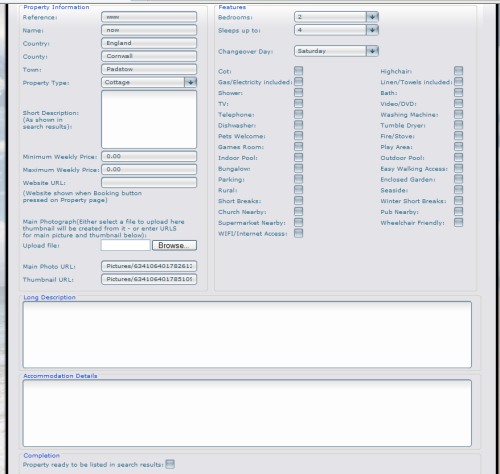
Task: Check Winter Short Breaks box
Action: click(x=459, y=201)
